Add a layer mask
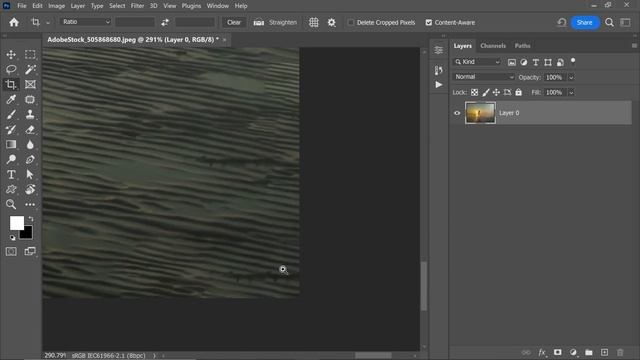This screenshot has height=360, width=640. pos(558,352)
